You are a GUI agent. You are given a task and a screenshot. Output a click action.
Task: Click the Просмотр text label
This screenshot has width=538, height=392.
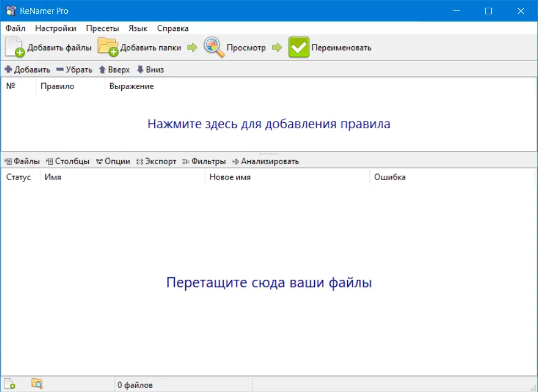pos(246,48)
